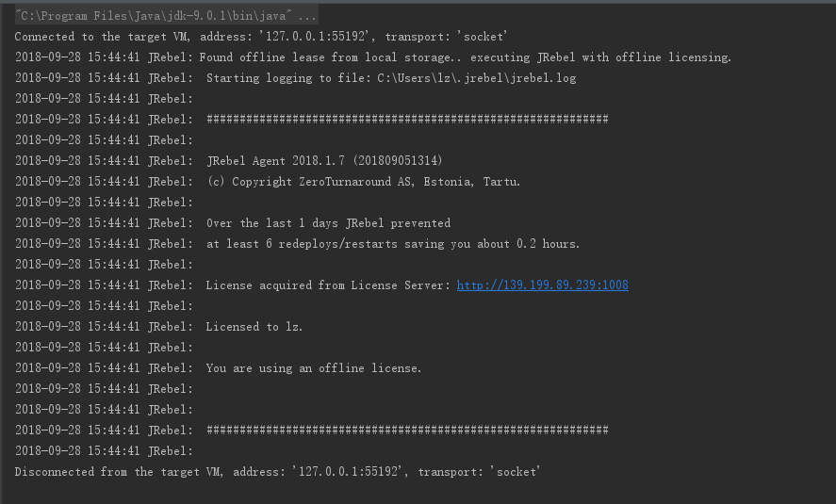Viewport: 836px width, 504px height.
Task: Open the License Server URL link
Action: [x=542, y=285]
